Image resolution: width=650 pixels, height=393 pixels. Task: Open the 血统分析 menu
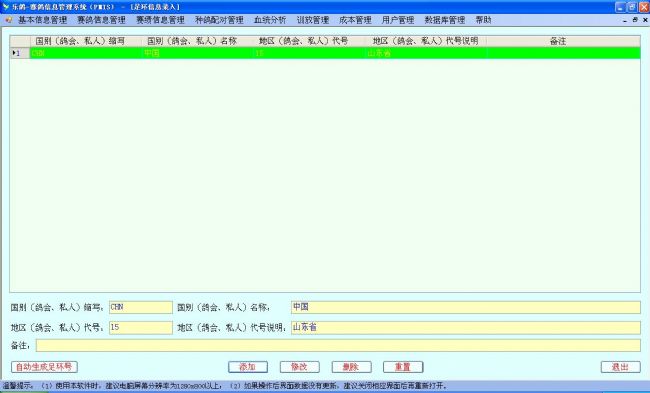point(270,20)
